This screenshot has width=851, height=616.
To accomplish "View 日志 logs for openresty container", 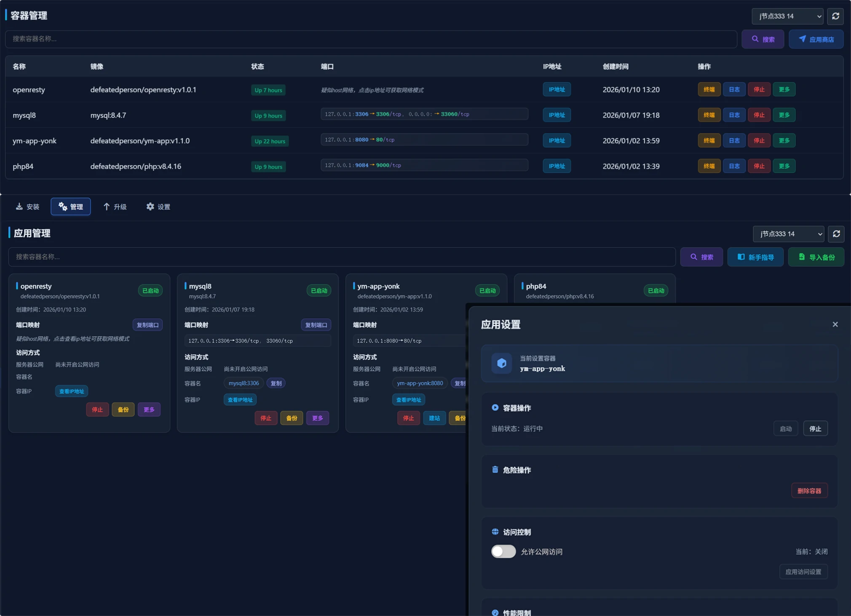I will [x=734, y=89].
